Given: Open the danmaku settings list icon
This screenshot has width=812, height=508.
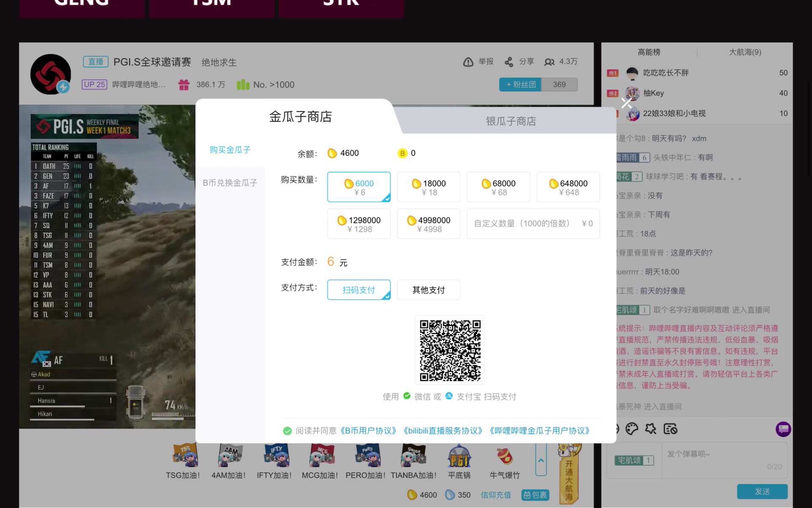Looking at the screenshot, I should pos(670,429).
